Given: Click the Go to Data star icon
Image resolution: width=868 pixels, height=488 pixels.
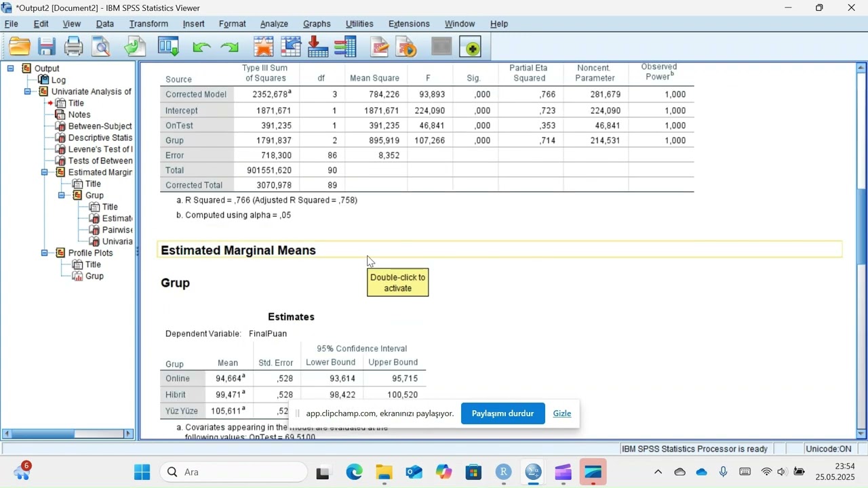Looking at the screenshot, I should tap(263, 47).
